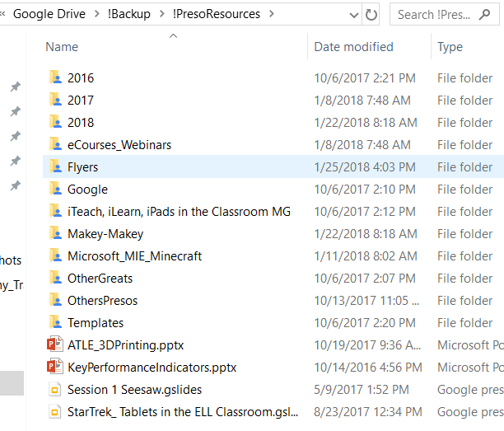Select the ATLE_3DPrinting.pptx PowerPoint icon
This screenshot has width=504, height=431.
(x=55, y=344)
